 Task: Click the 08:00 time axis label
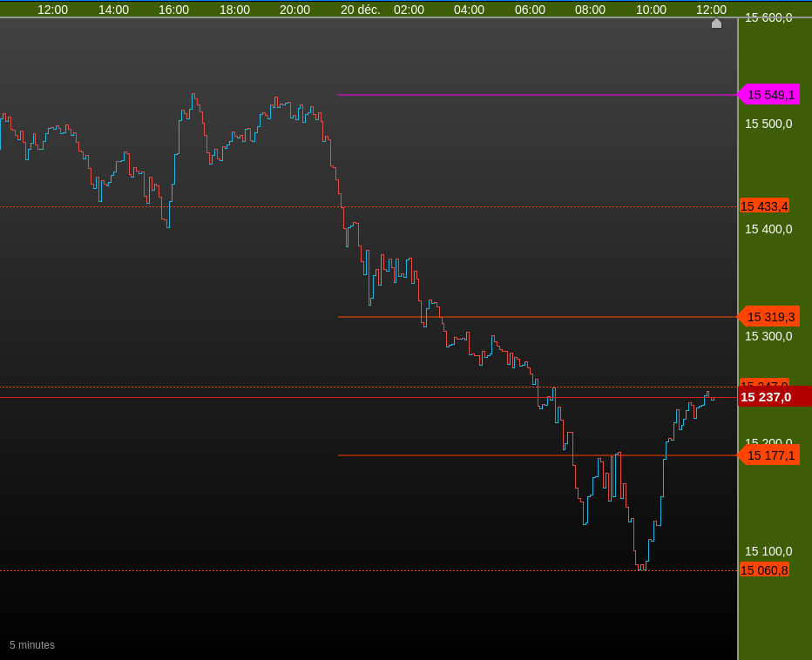coord(590,10)
